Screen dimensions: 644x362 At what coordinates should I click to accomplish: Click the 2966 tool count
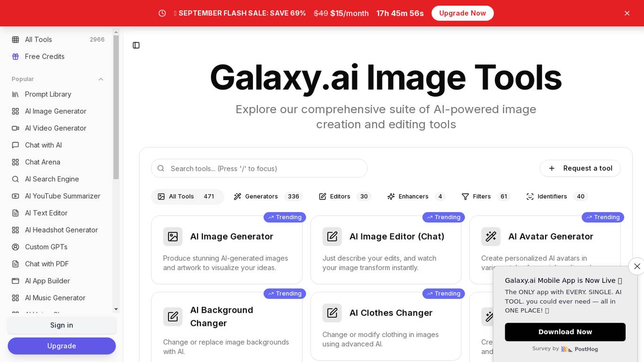click(x=97, y=40)
